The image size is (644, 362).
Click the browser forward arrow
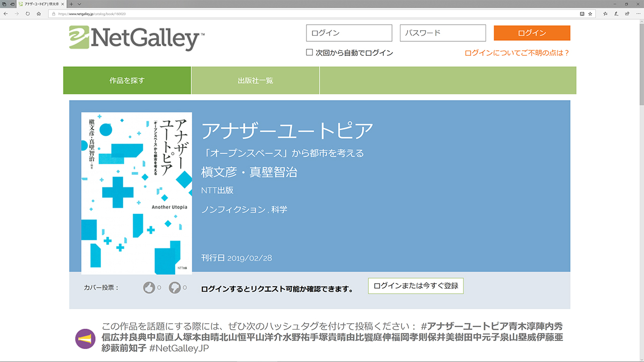coord(16,14)
